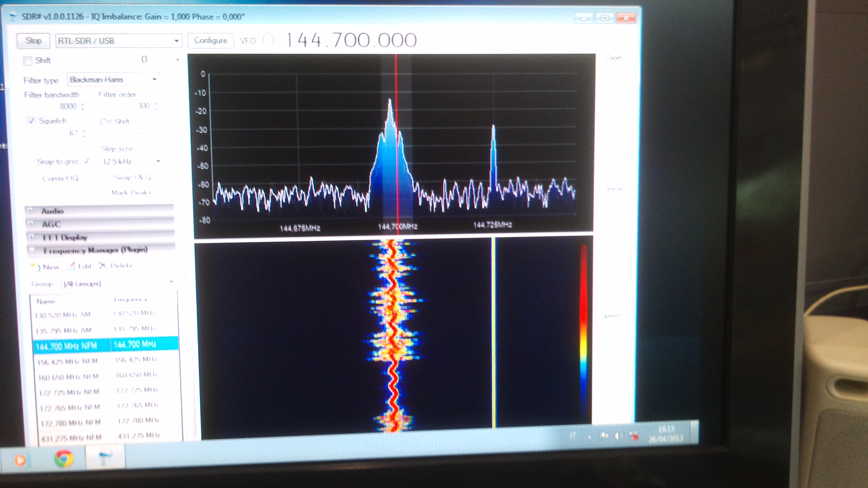Image resolution: width=868 pixels, height=488 pixels.
Task: Adjust the Shift value spinner
Action: click(x=153, y=59)
